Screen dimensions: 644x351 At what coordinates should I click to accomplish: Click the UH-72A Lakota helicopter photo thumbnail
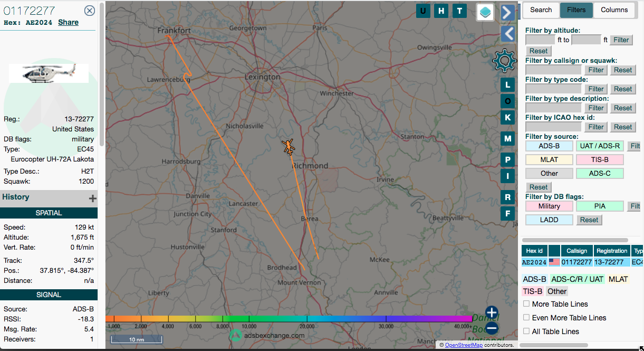pyautogui.click(x=49, y=73)
